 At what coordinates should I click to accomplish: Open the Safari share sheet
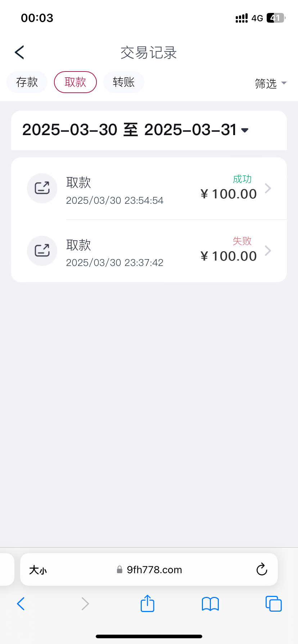[147, 603]
